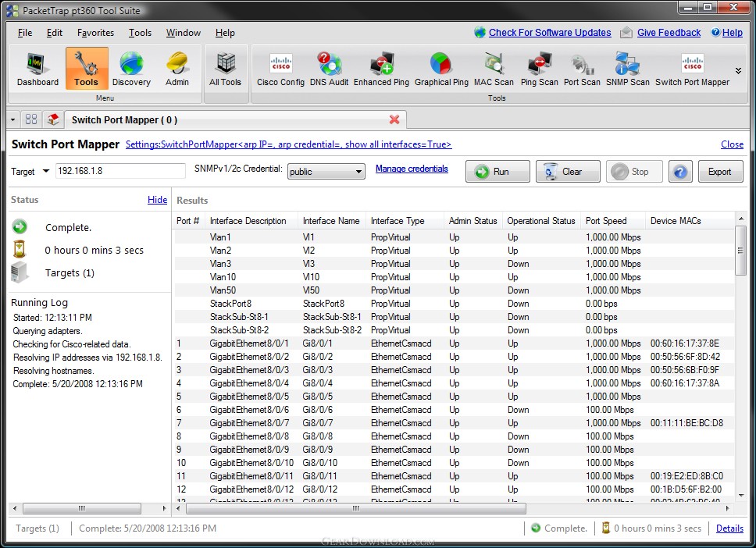Click the Manage credentials link
Screen dimensions: 756x548
tap(412, 169)
